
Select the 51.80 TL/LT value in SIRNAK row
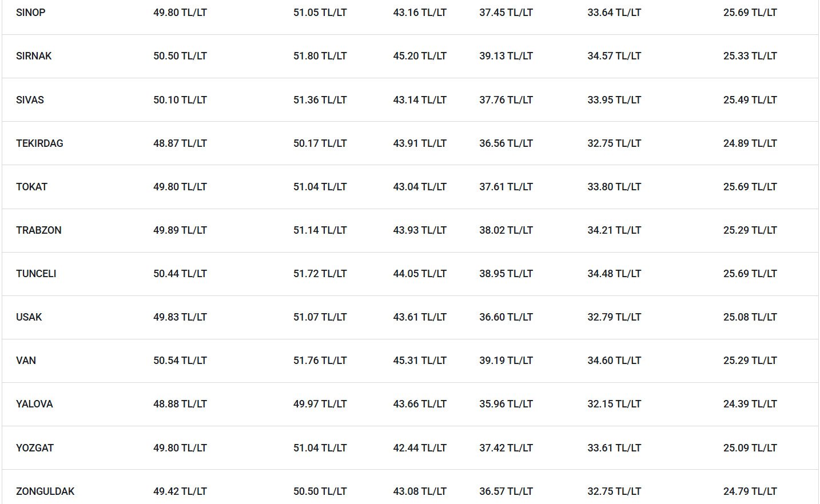click(x=320, y=56)
